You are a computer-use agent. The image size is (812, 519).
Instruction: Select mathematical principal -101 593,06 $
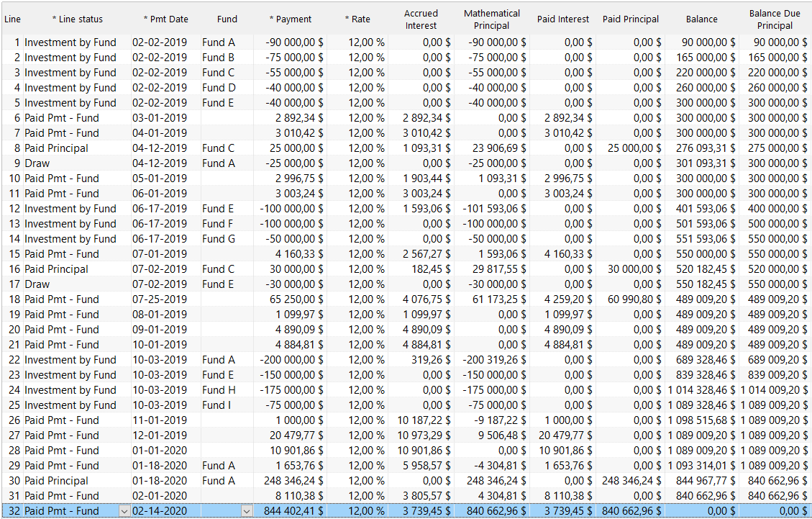[495, 209]
